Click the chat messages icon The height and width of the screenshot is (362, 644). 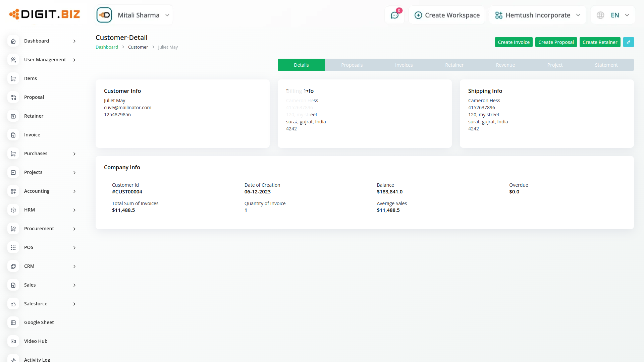click(394, 15)
